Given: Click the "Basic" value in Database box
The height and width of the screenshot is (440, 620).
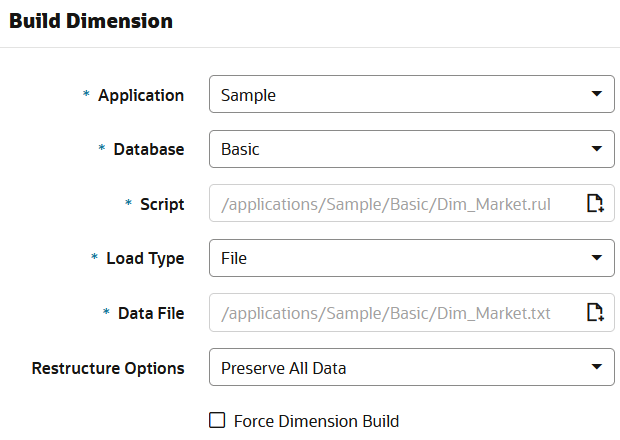Looking at the screenshot, I should pos(240,150).
